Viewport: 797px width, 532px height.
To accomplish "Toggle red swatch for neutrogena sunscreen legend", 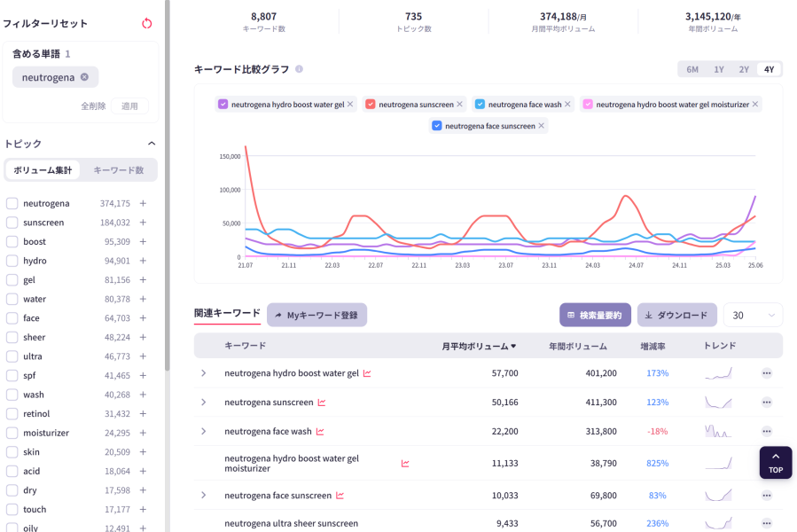I will 371,105.
